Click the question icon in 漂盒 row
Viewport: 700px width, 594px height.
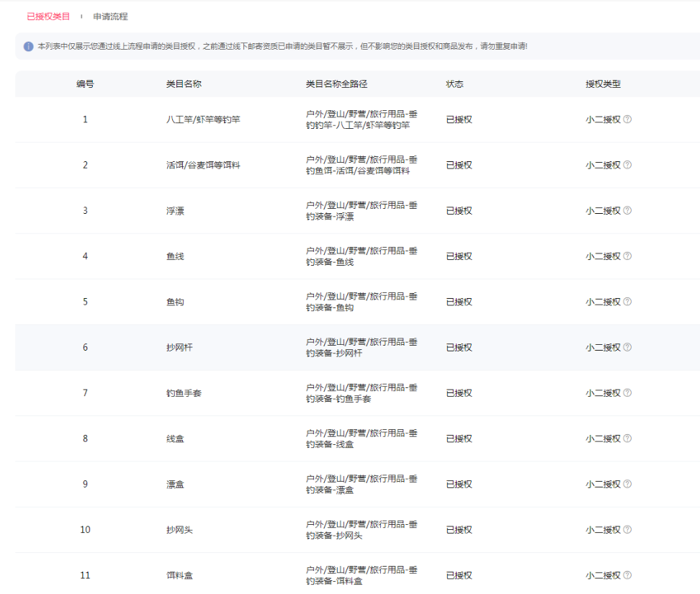[x=627, y=484]
